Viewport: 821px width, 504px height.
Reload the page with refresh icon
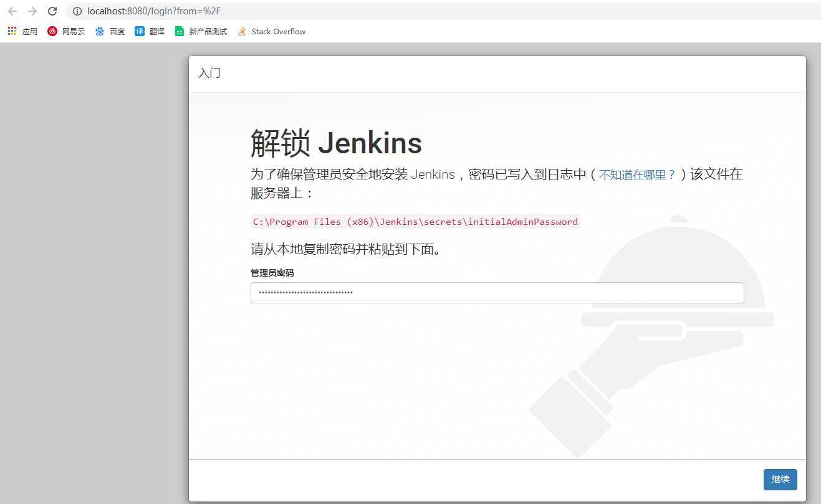tap(52, 11)
